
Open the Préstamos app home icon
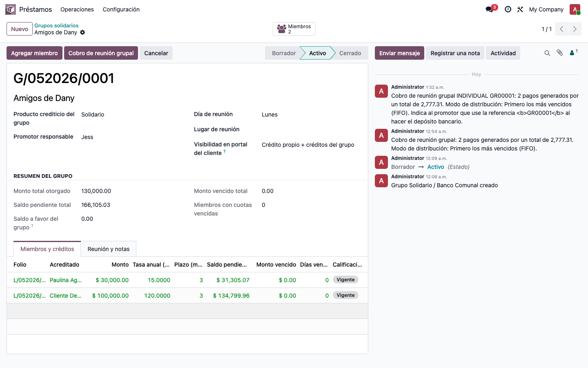11,9
